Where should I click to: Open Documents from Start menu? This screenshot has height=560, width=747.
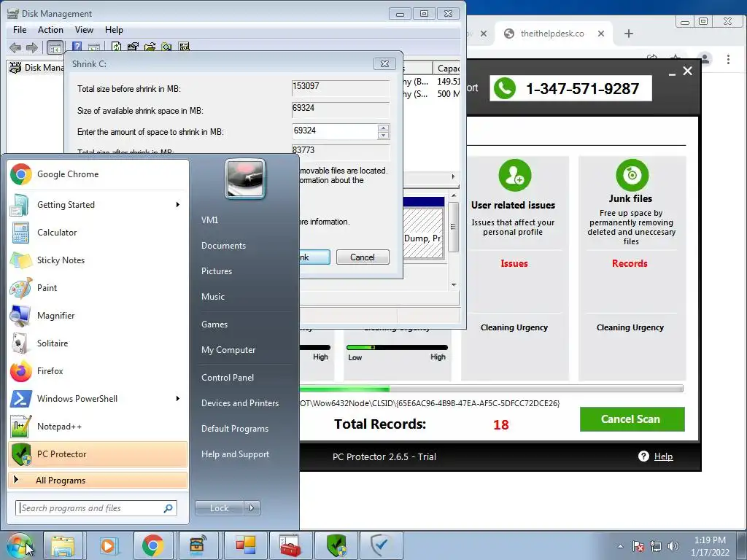[223, 246]
